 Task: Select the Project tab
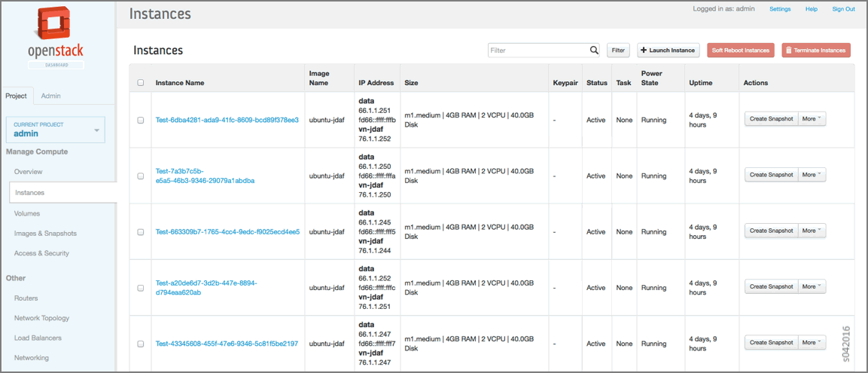coord(17,96)
